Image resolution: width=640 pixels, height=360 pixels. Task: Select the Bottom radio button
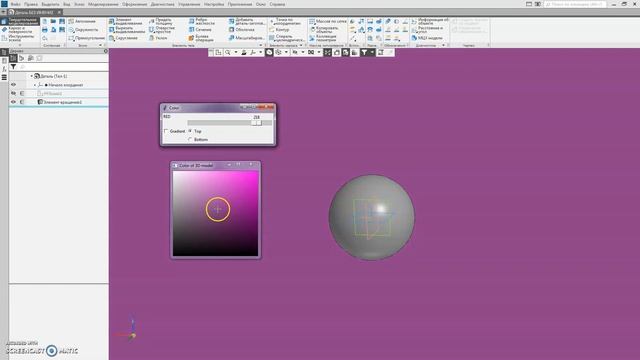[190, 140]
